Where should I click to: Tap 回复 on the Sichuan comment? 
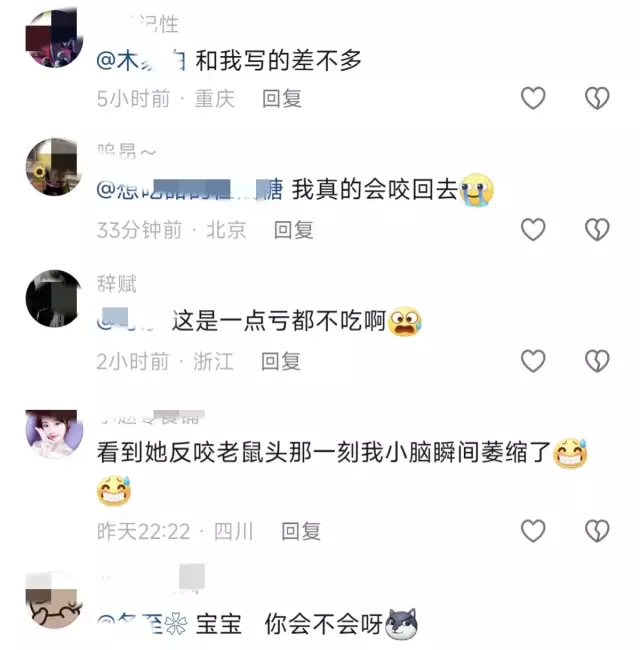tap(301, 531)
